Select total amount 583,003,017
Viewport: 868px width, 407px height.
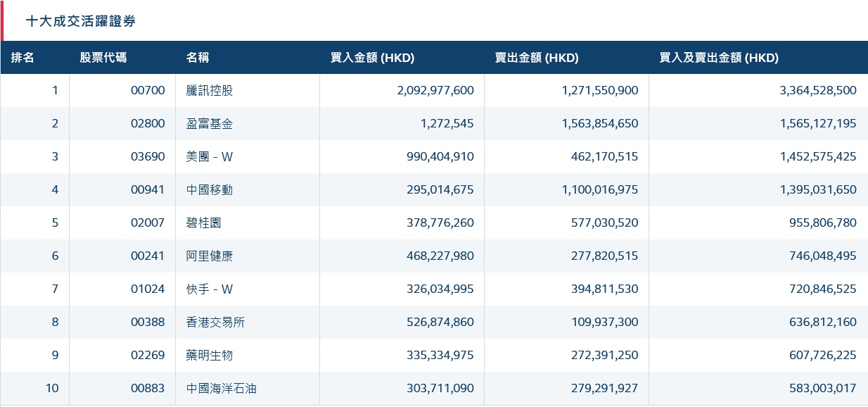pyautogui.click(x=823, y=388)
